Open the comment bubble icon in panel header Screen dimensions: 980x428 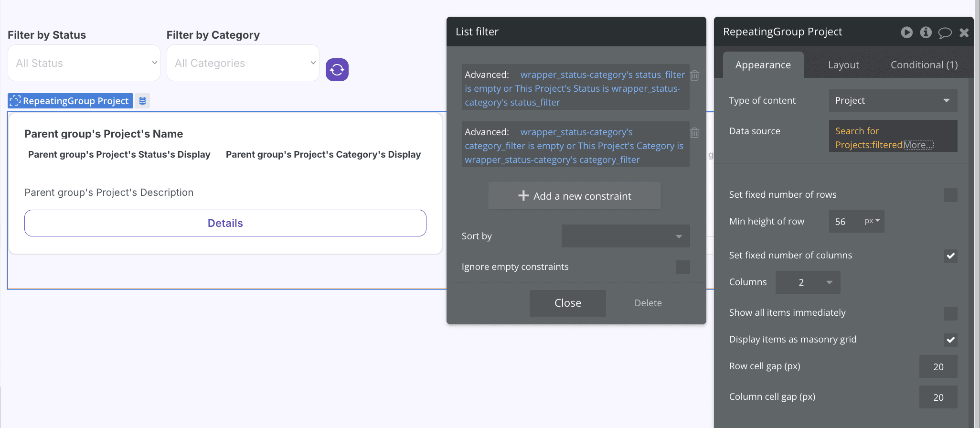pos(945,32)
